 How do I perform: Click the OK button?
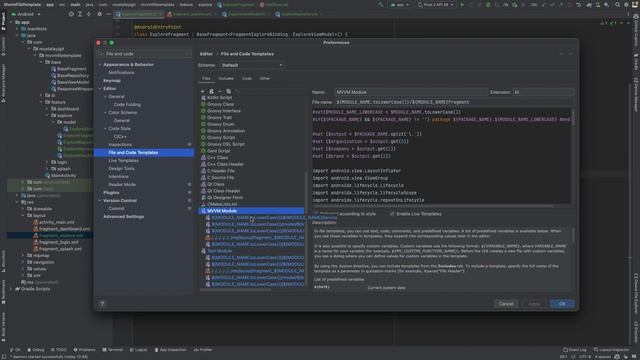click(x=562, y=304)
